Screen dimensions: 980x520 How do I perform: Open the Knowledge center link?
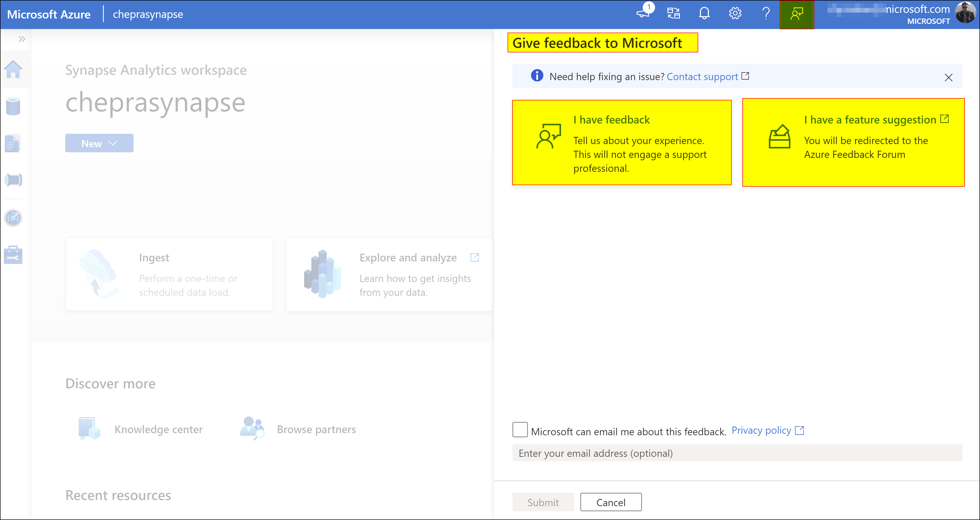pos(159,429)
